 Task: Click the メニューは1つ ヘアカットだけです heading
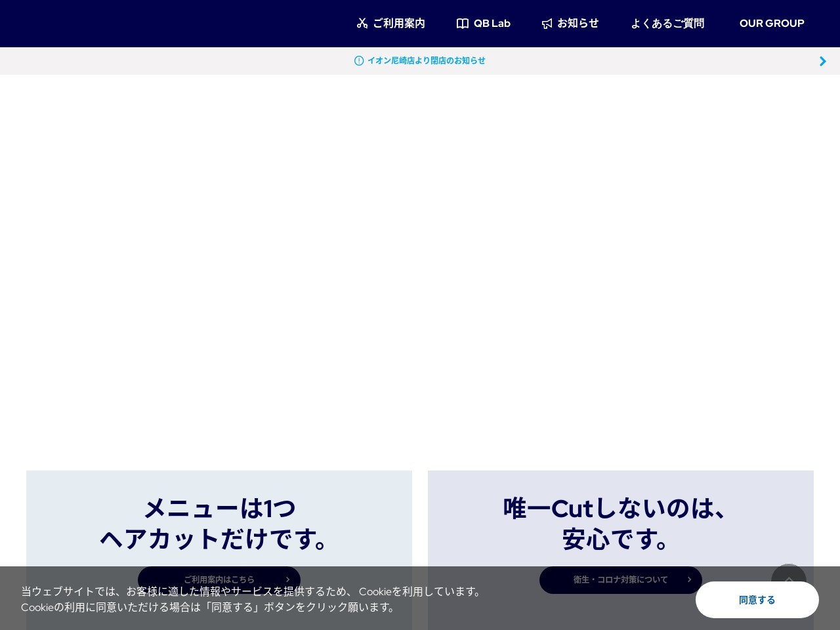pyautogui.click(x=219, y=524)
